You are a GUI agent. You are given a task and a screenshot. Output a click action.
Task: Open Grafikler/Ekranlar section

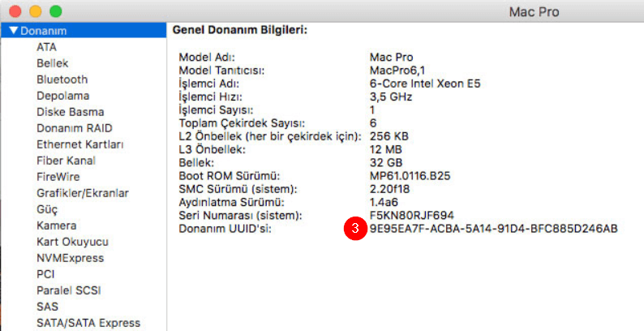click(83, 193)
